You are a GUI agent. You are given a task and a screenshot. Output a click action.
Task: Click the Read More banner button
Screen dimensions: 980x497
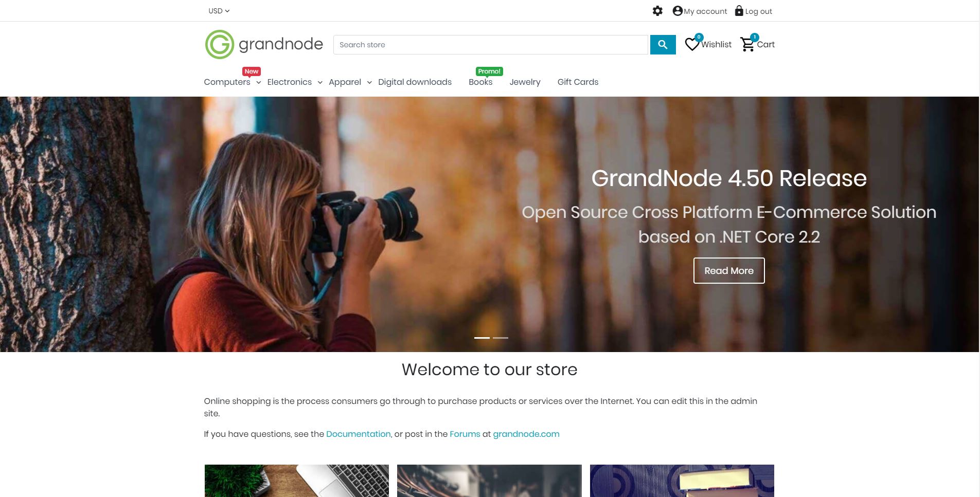point(729,270)
